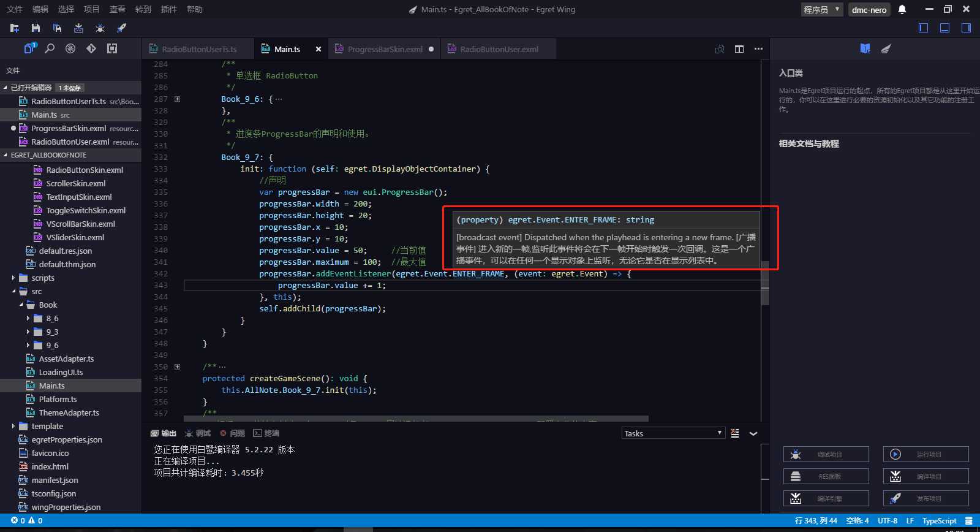Toggle the right sidebar visibility
The width and height of the screenshot is (980, 532).
pos(967,28)
